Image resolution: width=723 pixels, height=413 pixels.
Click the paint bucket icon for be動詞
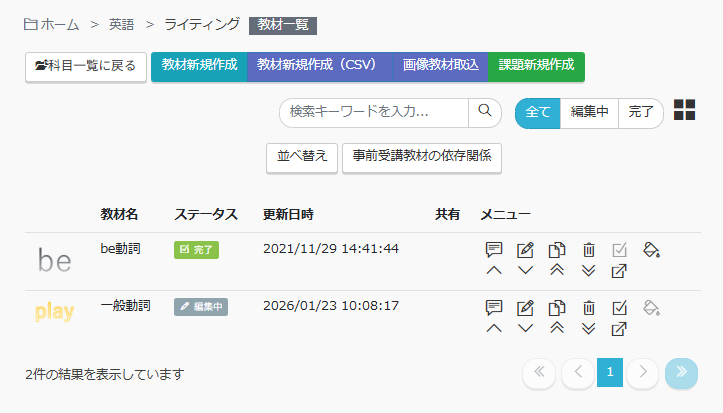(652, 249)
